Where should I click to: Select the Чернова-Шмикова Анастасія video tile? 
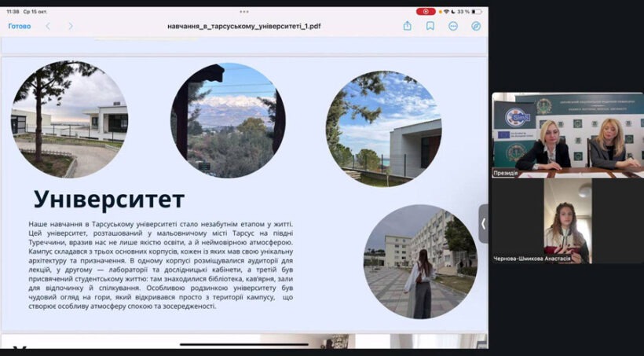click(567, 222)
